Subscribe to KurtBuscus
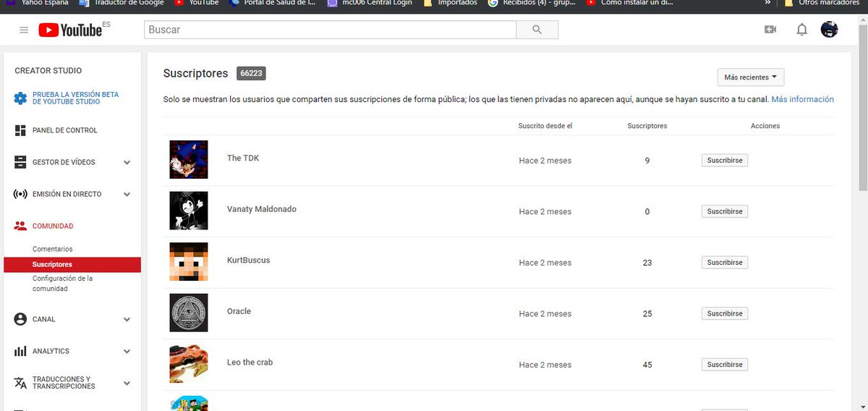Image resolution: width=868 pixels, height=411 pixels. click(x=725, y=263)
